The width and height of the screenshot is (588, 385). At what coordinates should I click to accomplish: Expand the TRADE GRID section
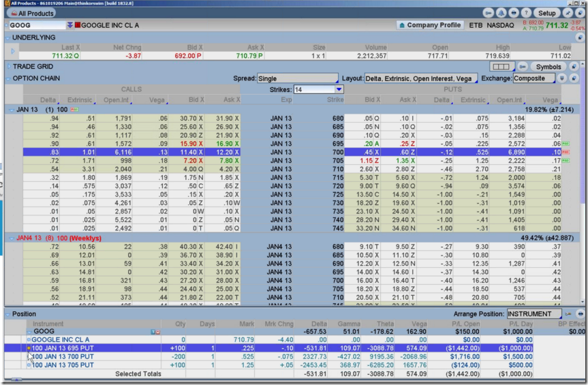(x=9, y=66)
